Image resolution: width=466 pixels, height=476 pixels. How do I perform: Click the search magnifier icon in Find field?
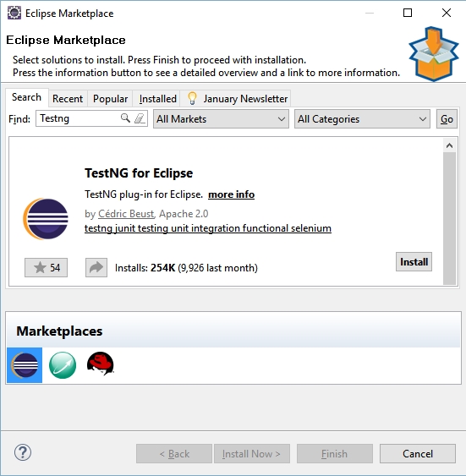(x=125, y=118)
